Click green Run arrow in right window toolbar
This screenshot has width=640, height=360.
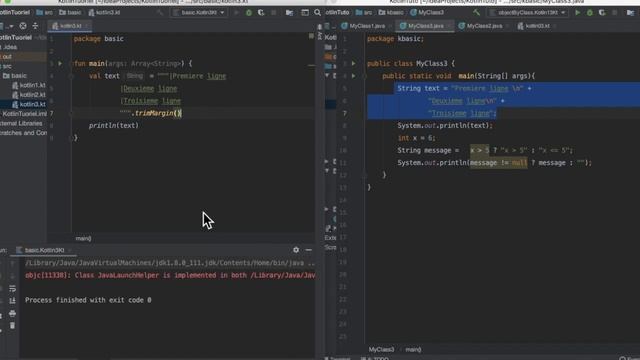577,13
